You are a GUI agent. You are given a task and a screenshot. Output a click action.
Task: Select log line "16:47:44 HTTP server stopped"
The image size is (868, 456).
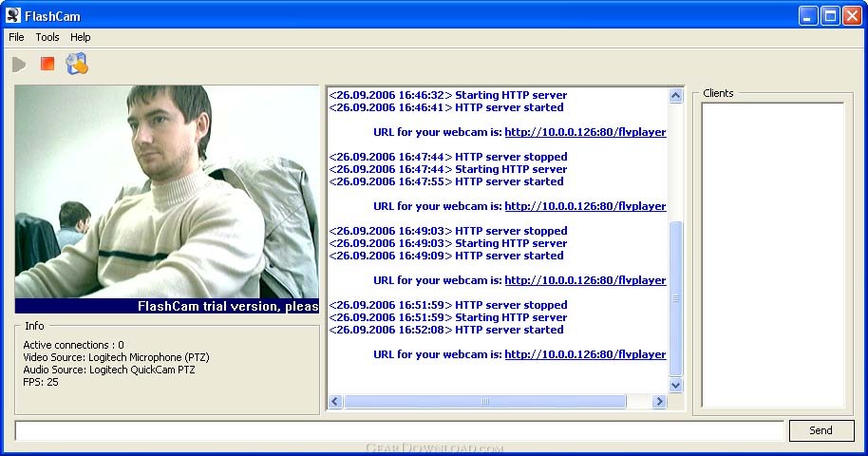point(448,157)
